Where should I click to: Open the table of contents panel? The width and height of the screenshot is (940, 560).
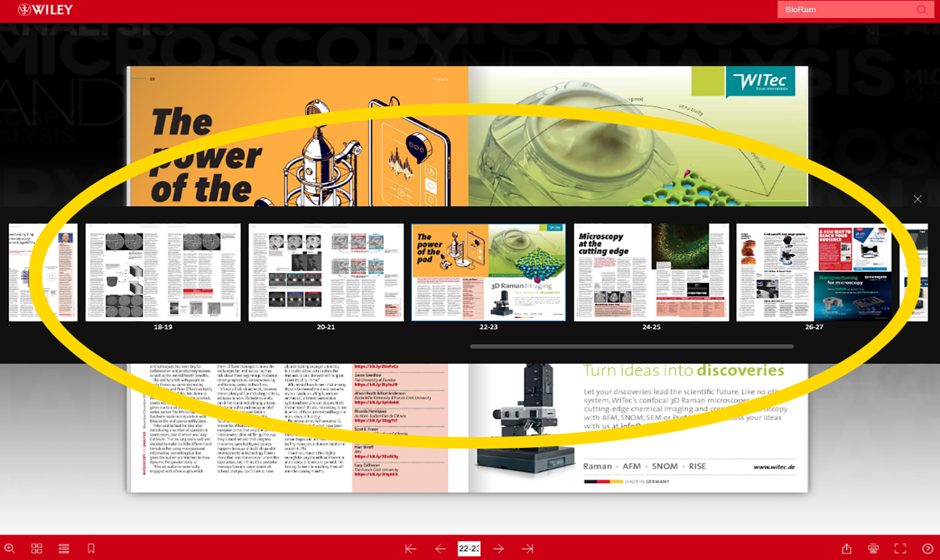tap(63, 549)
